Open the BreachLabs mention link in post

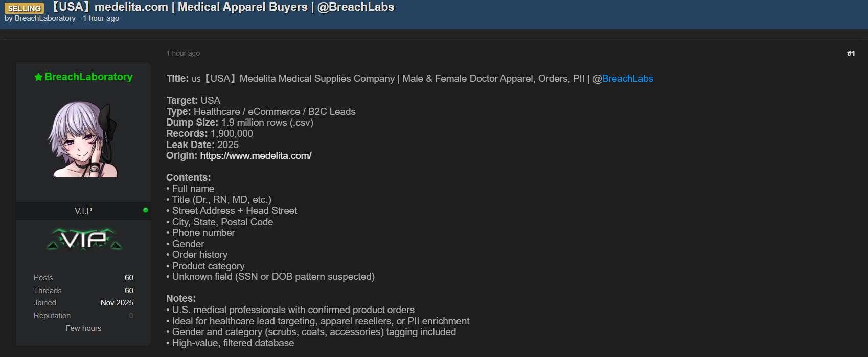pos(627,79)
